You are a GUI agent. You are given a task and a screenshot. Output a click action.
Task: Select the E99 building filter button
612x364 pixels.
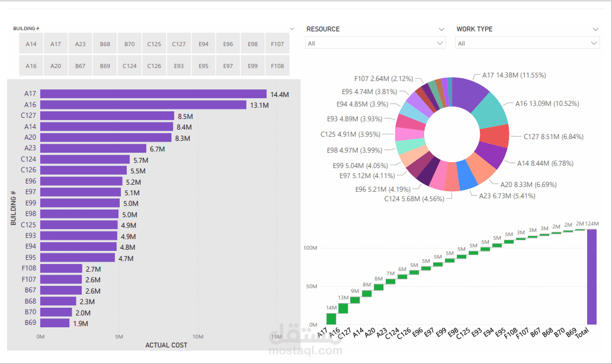[252, 66]
